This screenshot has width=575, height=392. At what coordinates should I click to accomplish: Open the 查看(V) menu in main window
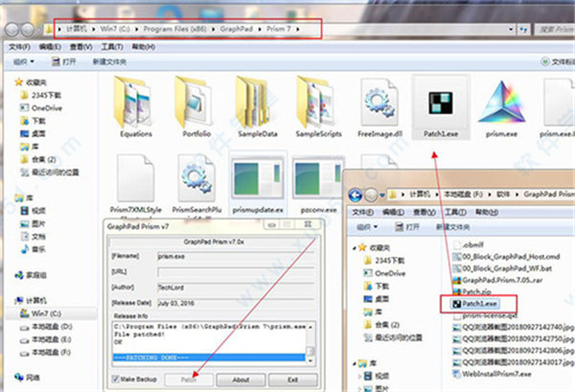81,47
